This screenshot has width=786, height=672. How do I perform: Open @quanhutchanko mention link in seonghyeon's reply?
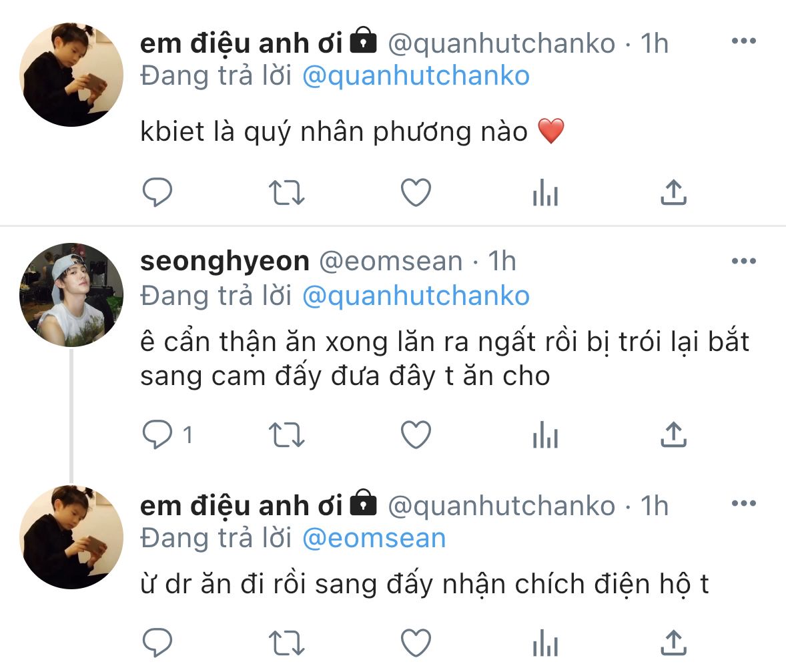click(416, 296)
